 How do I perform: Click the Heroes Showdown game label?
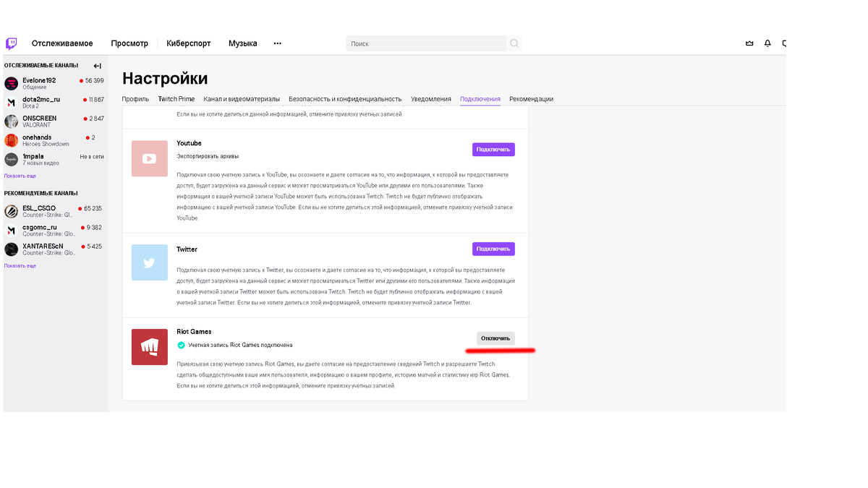[x=46, y=144]
